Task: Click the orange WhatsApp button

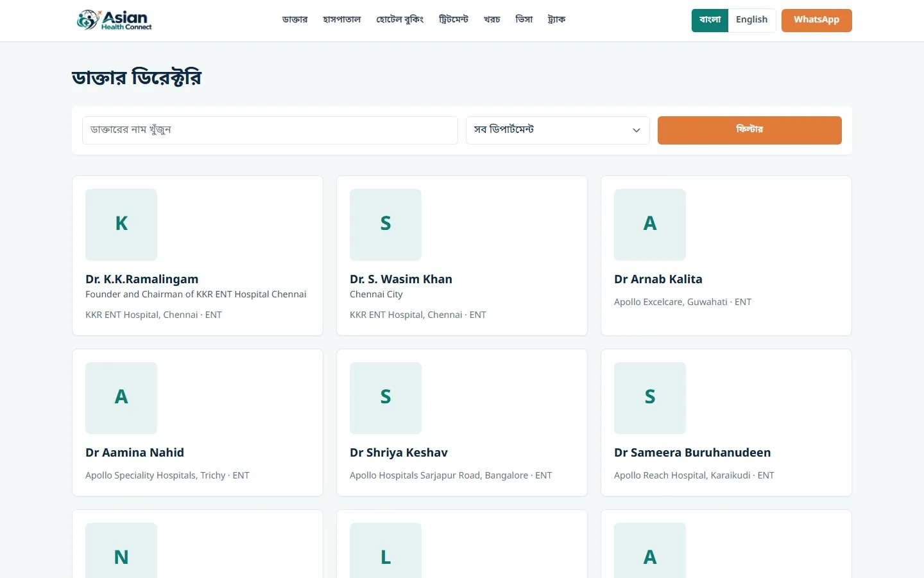Action: [816, 20]
